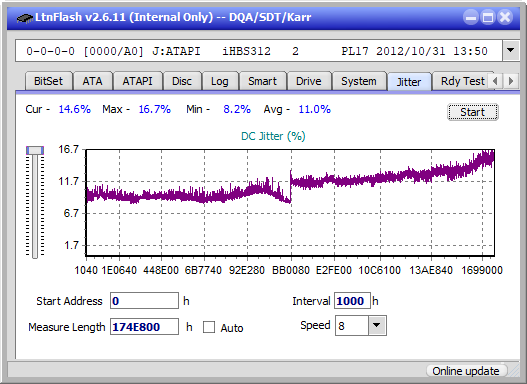Click the DC Jitter (%) chart title
The height and width of the screenshot is (384, 527).
tap(273, 136)
